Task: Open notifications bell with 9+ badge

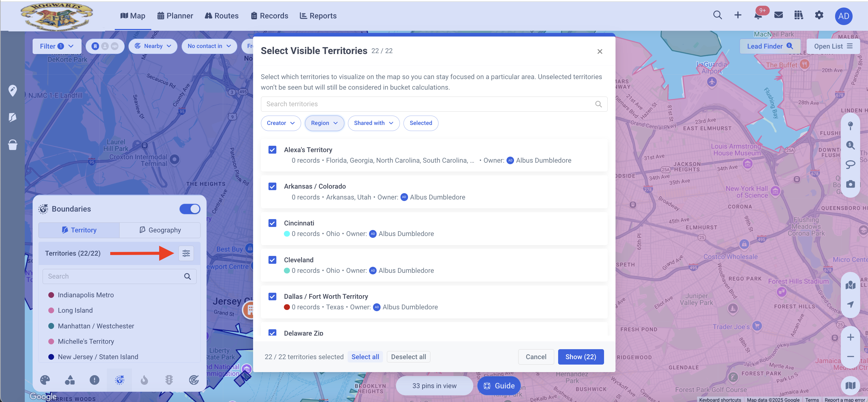Action: pyautogui.click(x=758, y=15)
